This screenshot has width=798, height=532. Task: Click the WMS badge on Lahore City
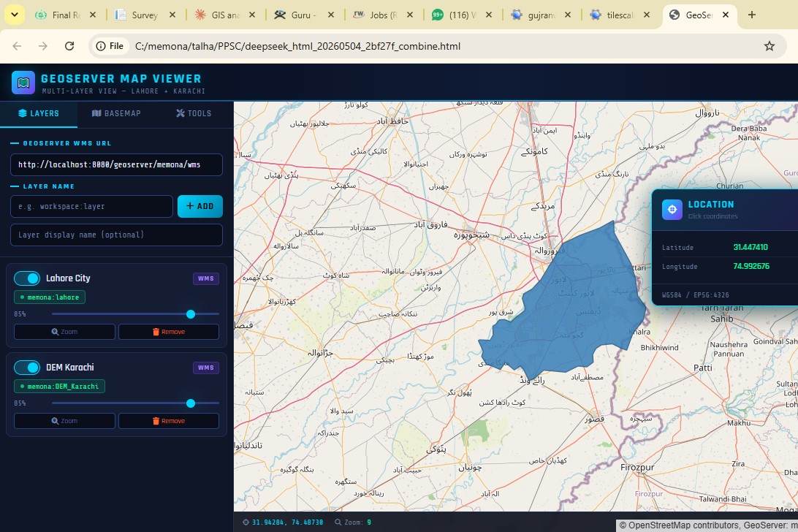point(206,278)
